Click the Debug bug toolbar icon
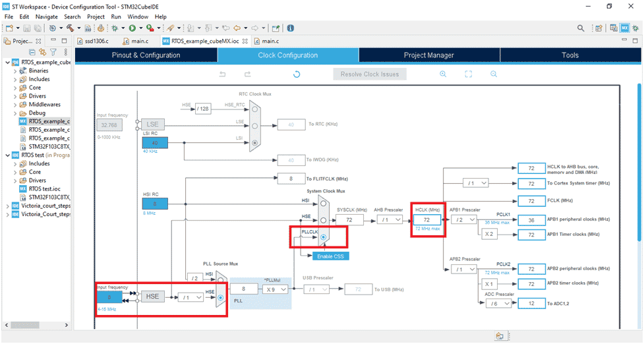The width and height of the screenshot is (644, 344). [115, 28]
